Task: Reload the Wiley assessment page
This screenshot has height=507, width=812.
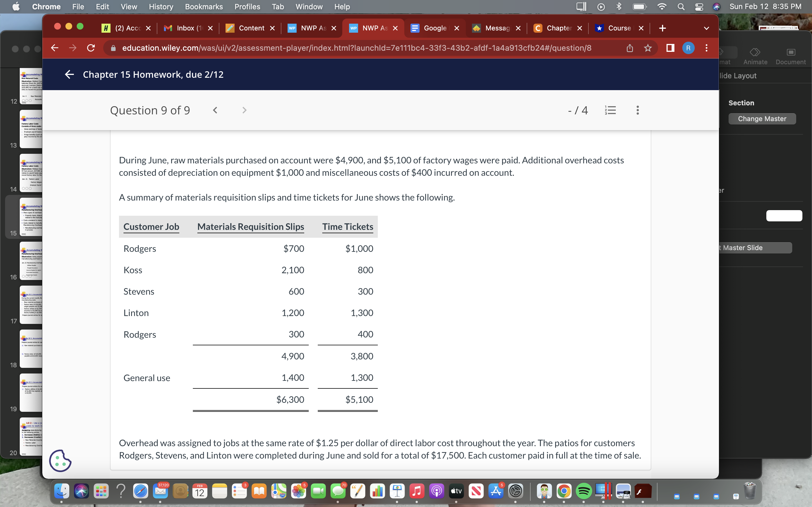Action: (91, 48)
